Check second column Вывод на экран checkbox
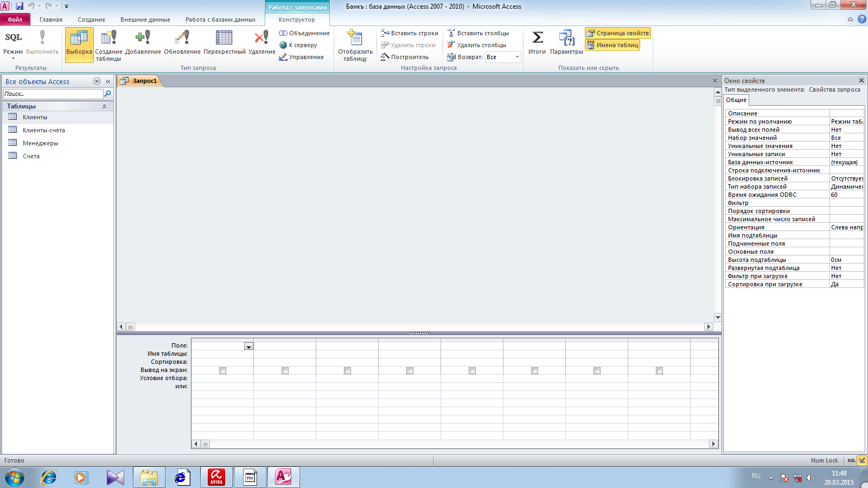 [x=285, y=370]
